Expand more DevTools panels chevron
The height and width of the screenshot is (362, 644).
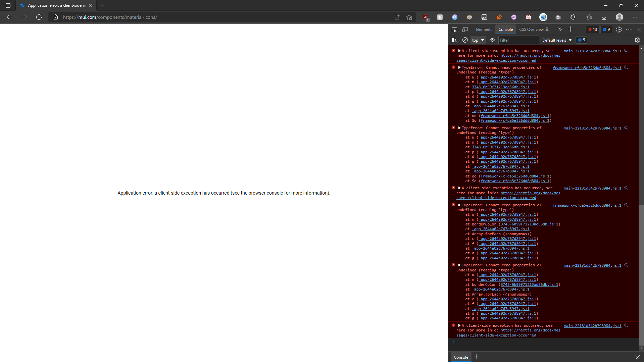(560, 29)
